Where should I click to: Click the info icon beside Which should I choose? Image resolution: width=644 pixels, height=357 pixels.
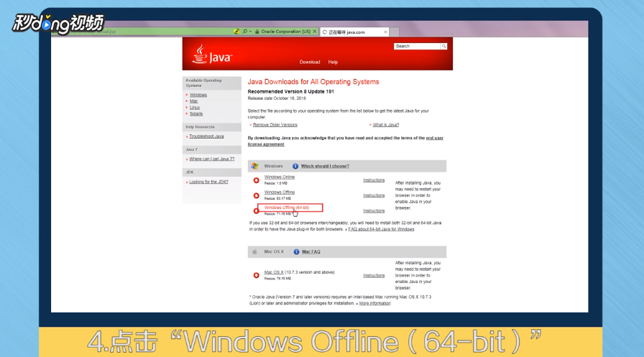pyautogui.click(x=295, y=166)
